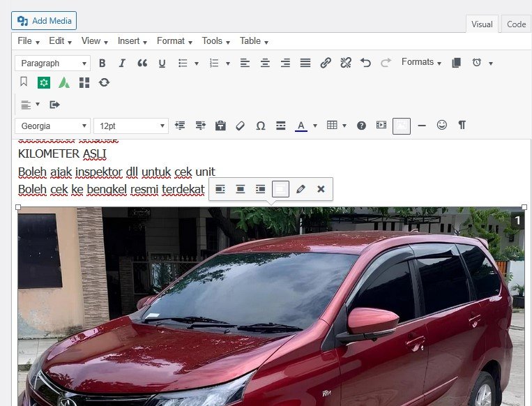The image size is (532, 406).
Task: Toggle underline formatting
Action: tap(162, 63)
